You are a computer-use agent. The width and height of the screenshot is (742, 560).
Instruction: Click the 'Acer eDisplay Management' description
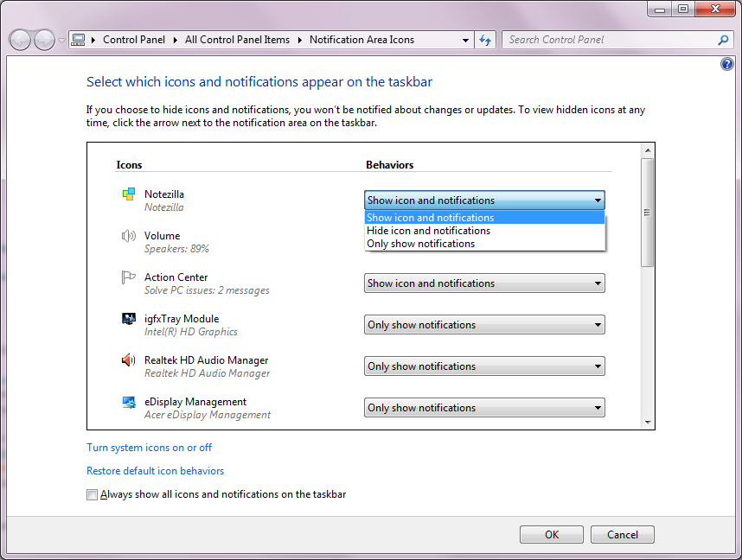(208, 415)
